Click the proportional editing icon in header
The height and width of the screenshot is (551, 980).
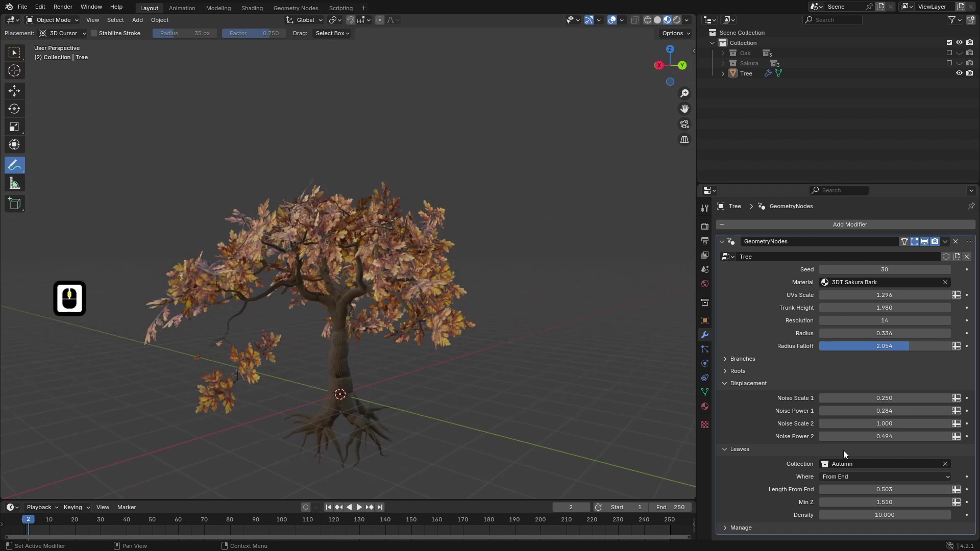click(x=380, y=20)
